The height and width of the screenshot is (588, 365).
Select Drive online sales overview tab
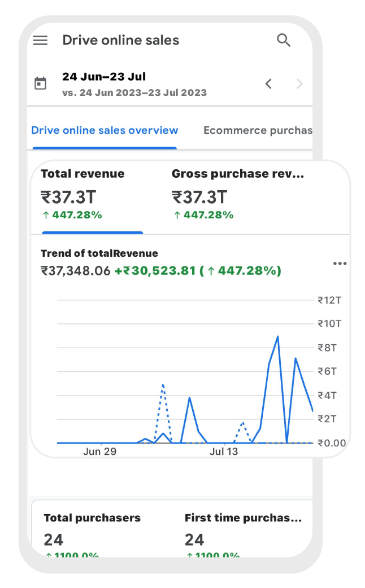pyautogui.click(x=105, y=130)
